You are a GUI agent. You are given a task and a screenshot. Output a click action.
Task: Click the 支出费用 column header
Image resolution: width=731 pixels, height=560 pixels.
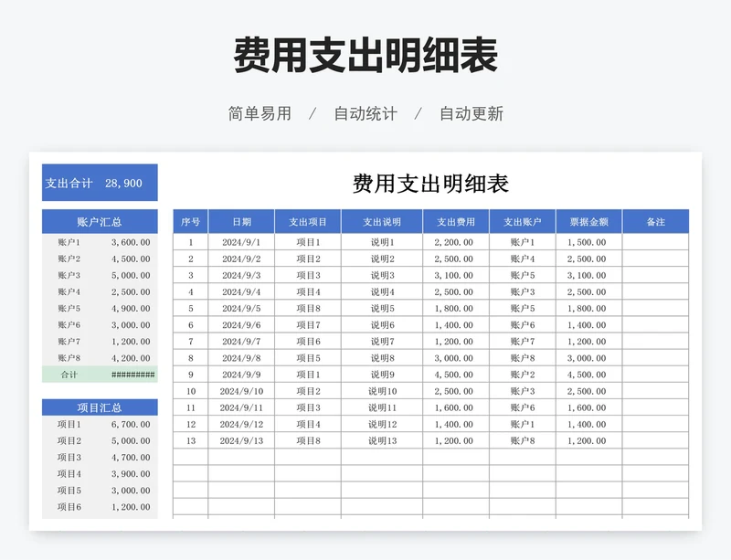pos(456,221)
